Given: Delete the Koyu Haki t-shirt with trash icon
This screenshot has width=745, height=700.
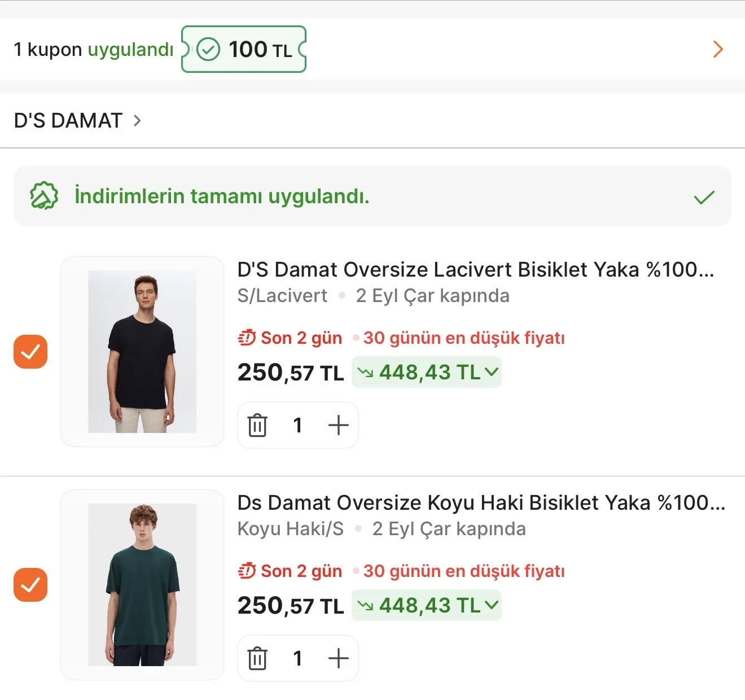Looking at the screenshot, I should [257, 658].
